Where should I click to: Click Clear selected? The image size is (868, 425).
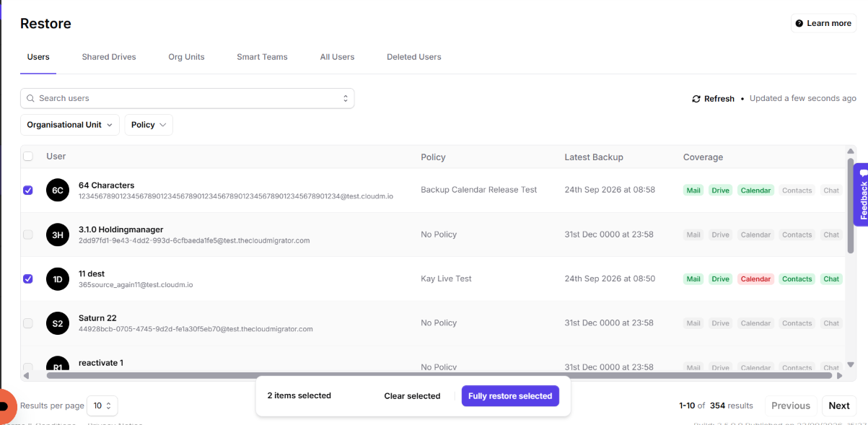click(412, 396)
